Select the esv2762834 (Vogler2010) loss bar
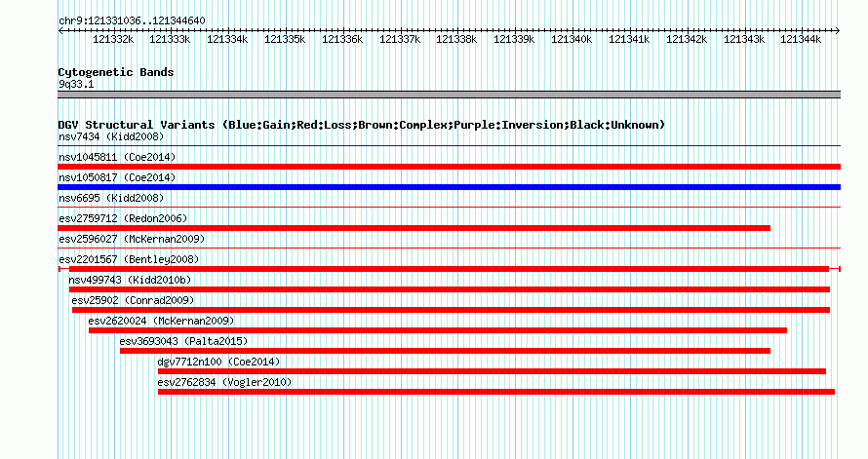The width and height of the screenshot is (868, 459). tap(496, 392)
